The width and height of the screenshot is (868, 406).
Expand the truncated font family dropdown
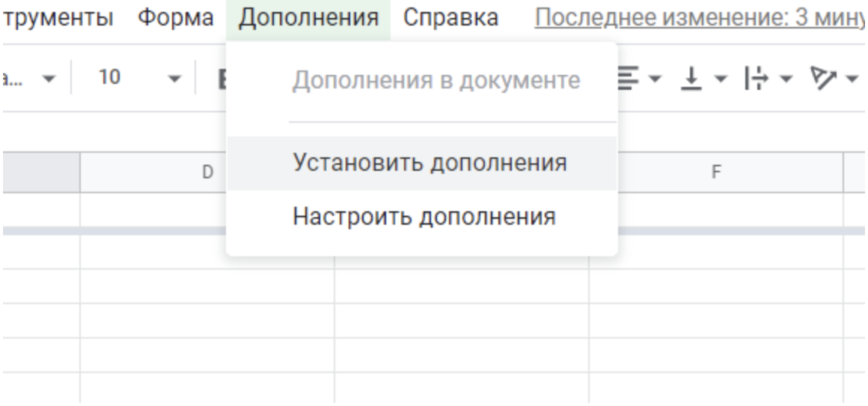click(31, 78)
